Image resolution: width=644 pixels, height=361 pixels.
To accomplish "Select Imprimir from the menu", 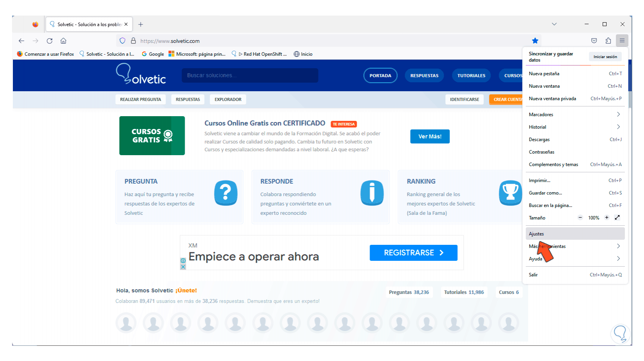I will click(x=575, y=180).
